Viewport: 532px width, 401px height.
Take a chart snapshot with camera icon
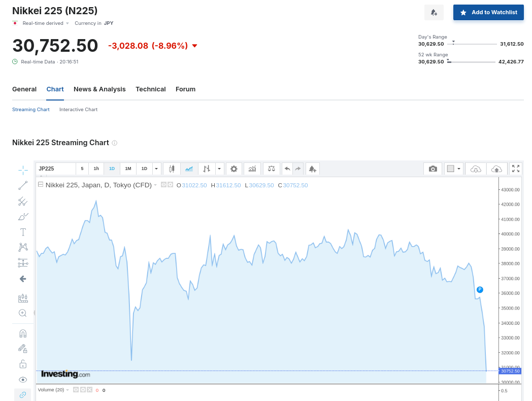[x=433, y=169]
